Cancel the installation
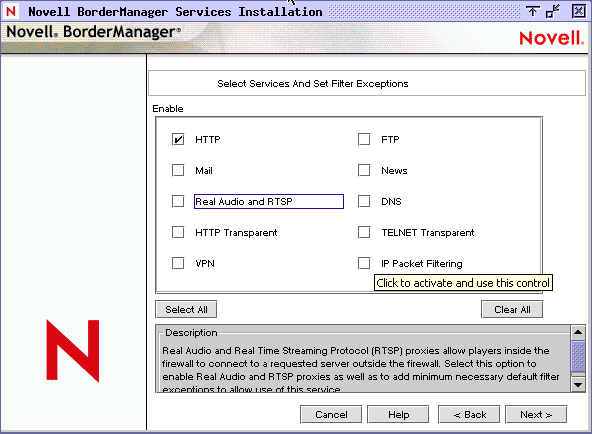This screenshot has height=434, width=592. 331,414
